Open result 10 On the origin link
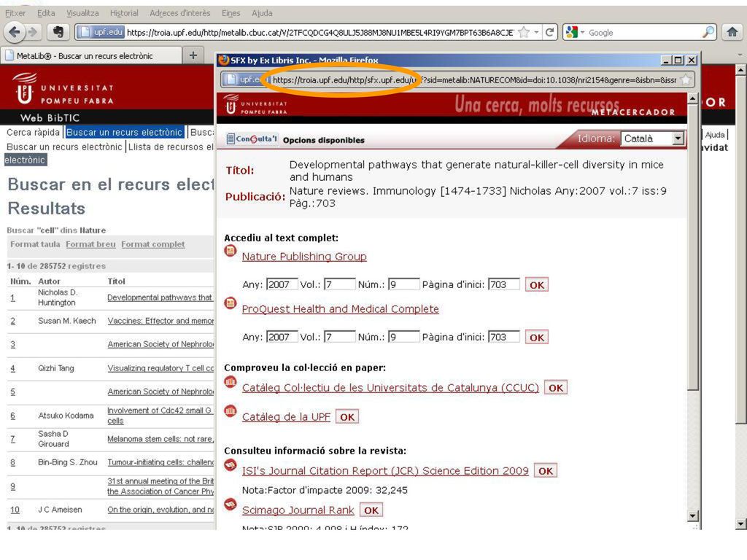 point(160,510)
